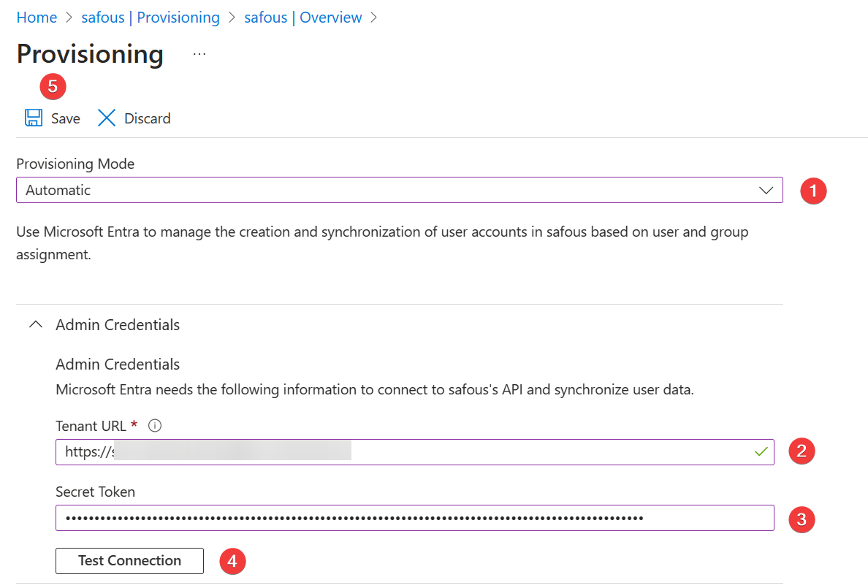Navigate to Home via the breadcrumb
Screen dimensions: 868x588
(37, 17)
